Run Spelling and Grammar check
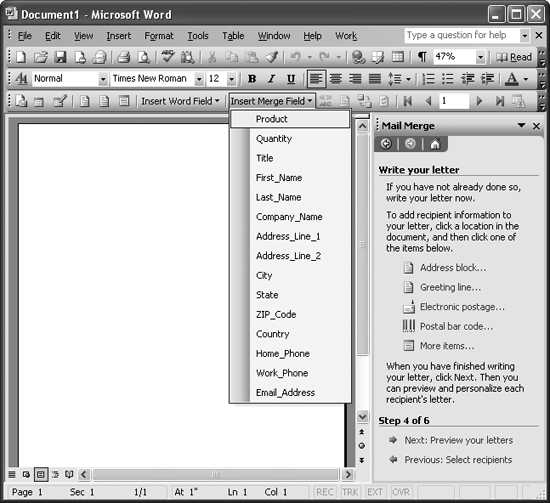The image size is (550, 503). point(168,57)
